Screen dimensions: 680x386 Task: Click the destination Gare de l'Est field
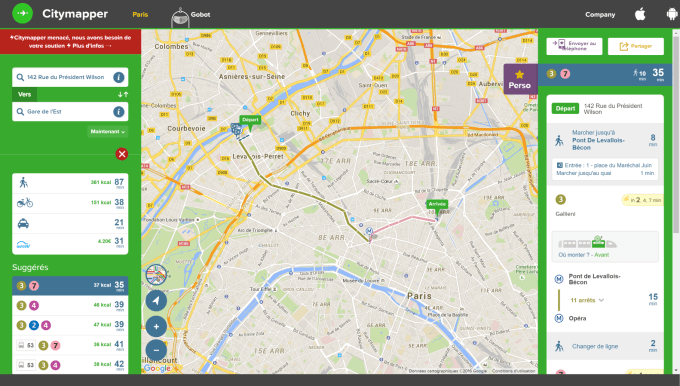(x=70, y=112)
